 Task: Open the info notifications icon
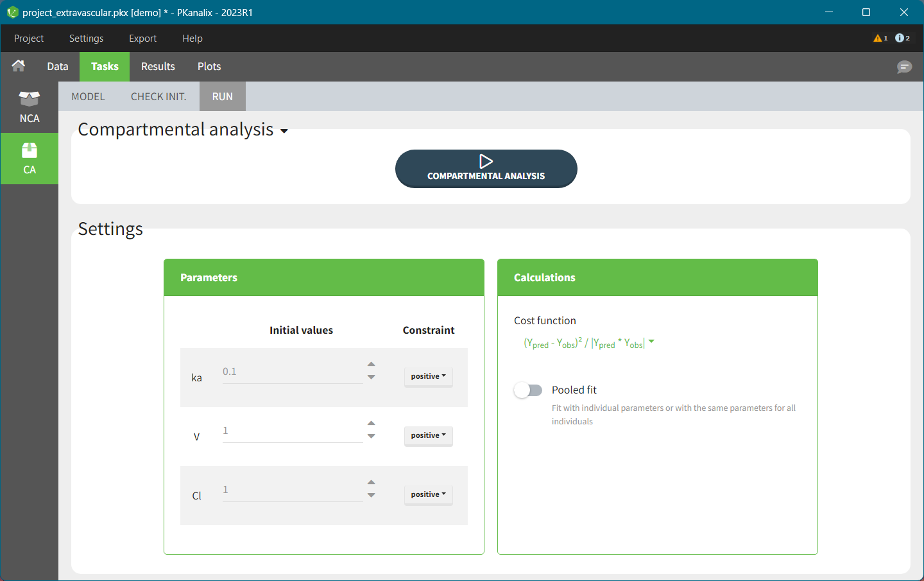(x=900, y=39)
